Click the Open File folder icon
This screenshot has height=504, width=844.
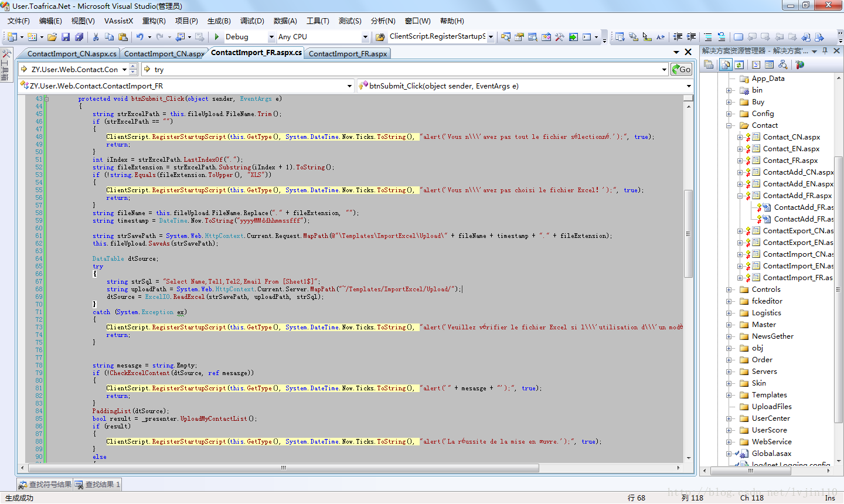(x=52, y=37)
